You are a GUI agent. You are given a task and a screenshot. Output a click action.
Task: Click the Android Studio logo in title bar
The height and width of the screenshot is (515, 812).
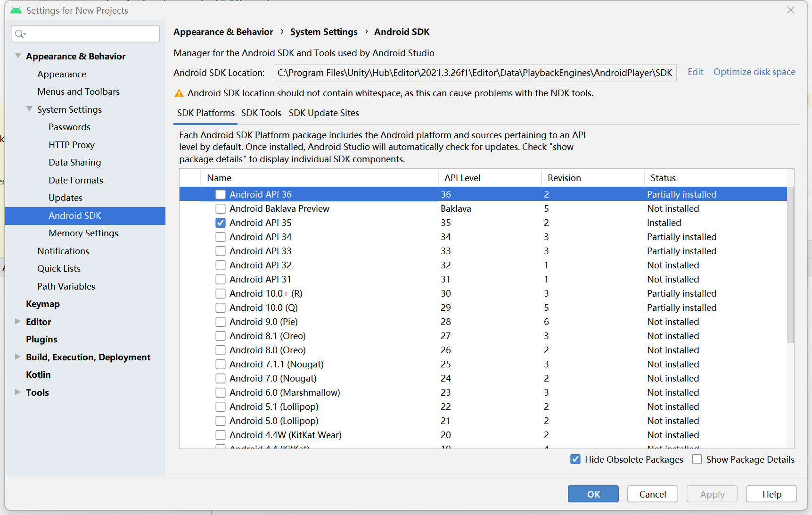pyautogui.click(x=16, y=10)
